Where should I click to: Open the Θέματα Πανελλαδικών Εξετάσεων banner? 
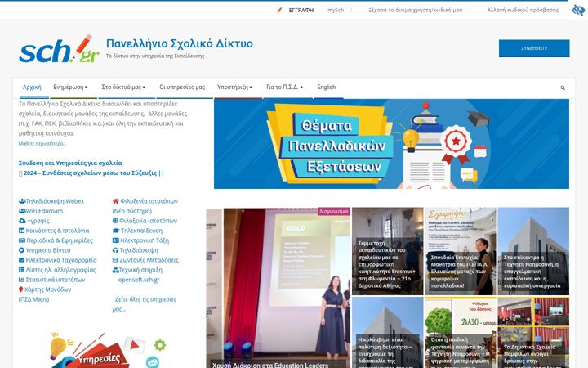coord(391,144)
